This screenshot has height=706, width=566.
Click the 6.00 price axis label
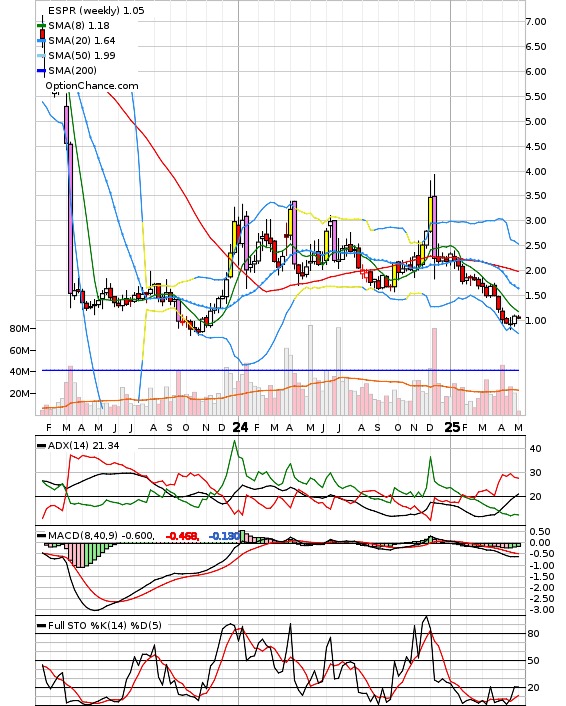click(536, 72)
